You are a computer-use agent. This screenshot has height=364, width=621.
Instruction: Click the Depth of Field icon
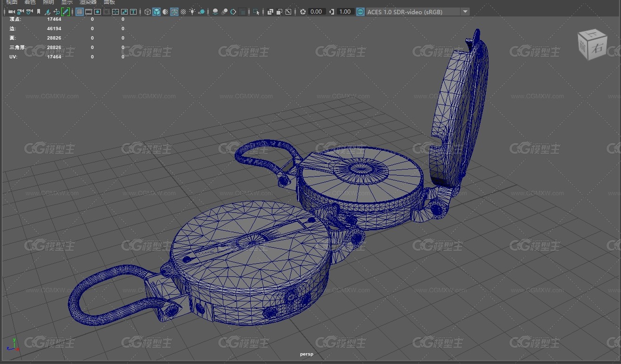point(242,12)
